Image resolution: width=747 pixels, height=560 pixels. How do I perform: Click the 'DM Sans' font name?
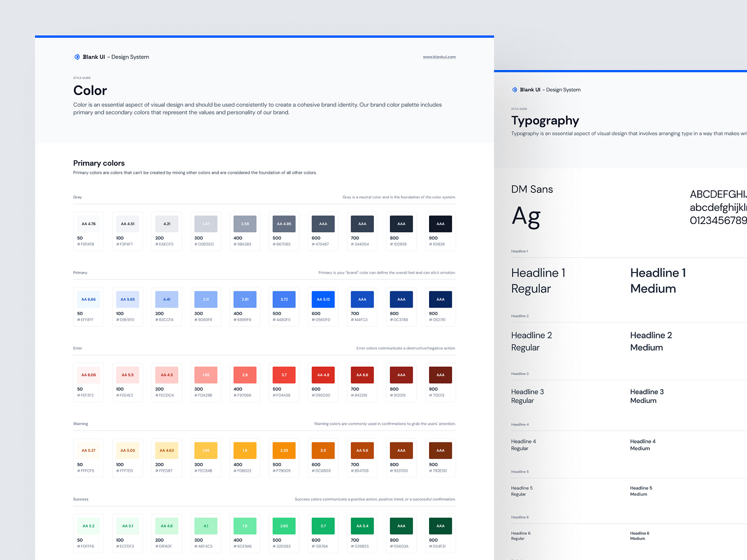pos(532,189)
